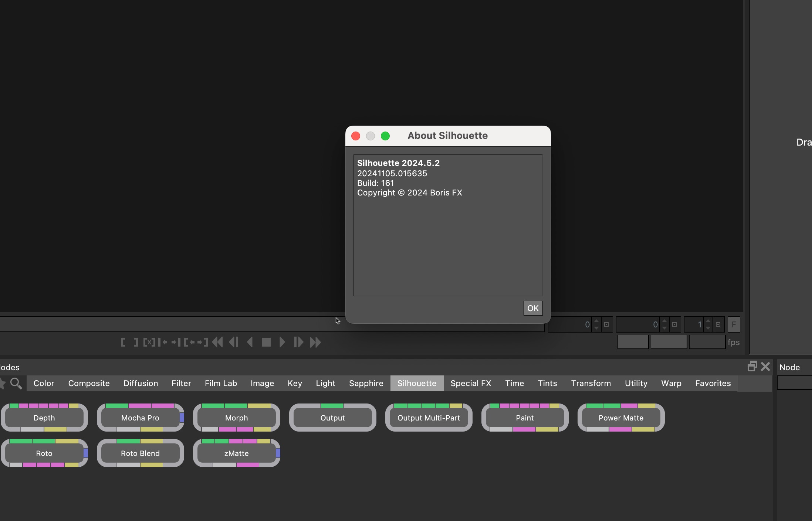The image size is (812, 521).
Task: Select the Roto Blend node
Action: click(x=141, y=453)
